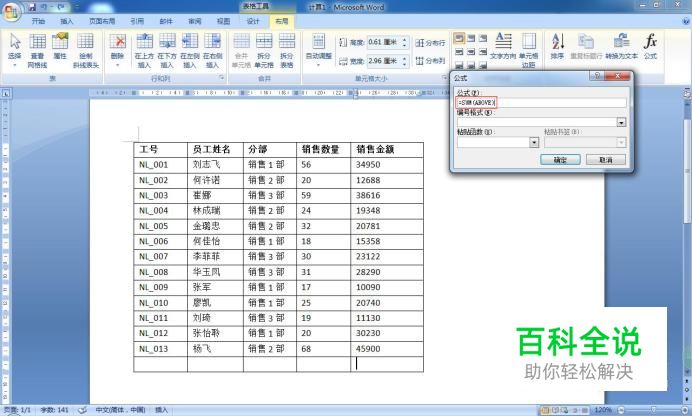Click Merge Cells (合并单元格)
This screenshot has width=692, height=416.
[241, 50]
